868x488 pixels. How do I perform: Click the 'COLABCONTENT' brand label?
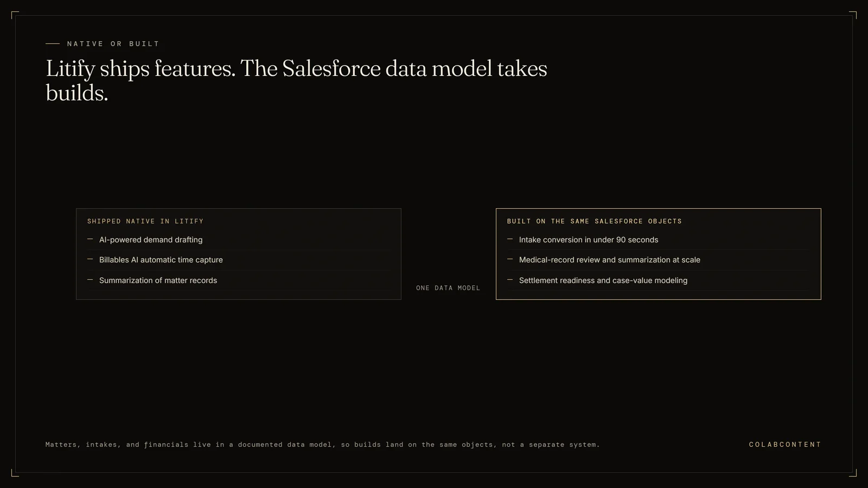coord(785,445)
